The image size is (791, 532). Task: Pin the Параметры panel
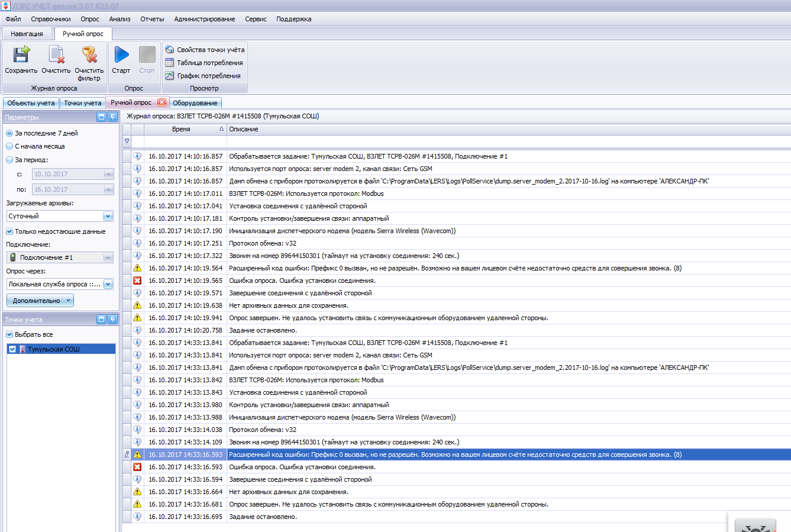pyautogui.click(x=112, y=117)
